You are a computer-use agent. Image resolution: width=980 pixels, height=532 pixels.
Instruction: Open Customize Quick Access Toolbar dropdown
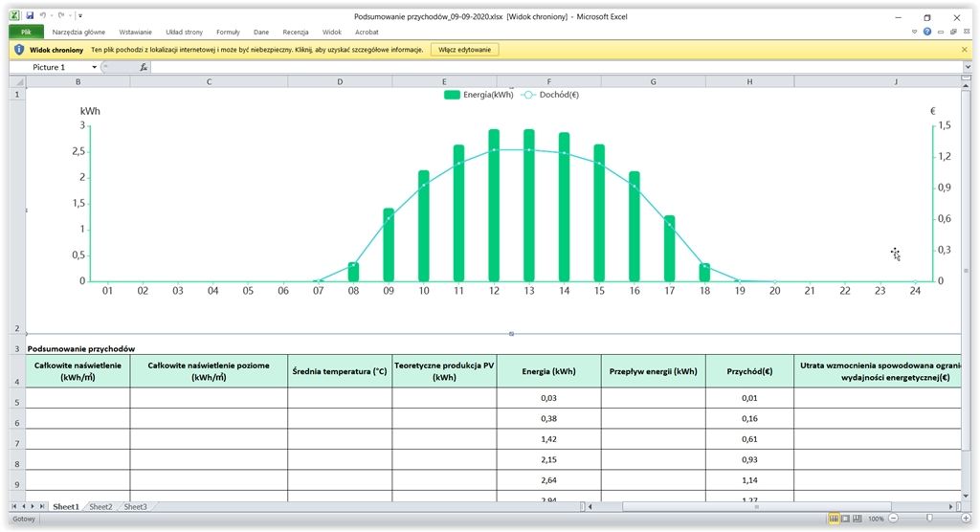[80, 15]
